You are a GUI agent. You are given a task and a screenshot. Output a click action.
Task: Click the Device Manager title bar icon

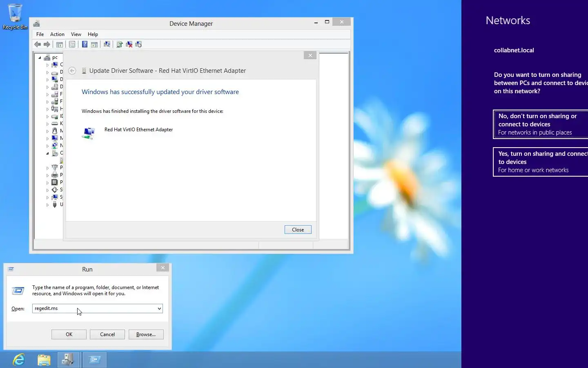(x=37, y=23)
